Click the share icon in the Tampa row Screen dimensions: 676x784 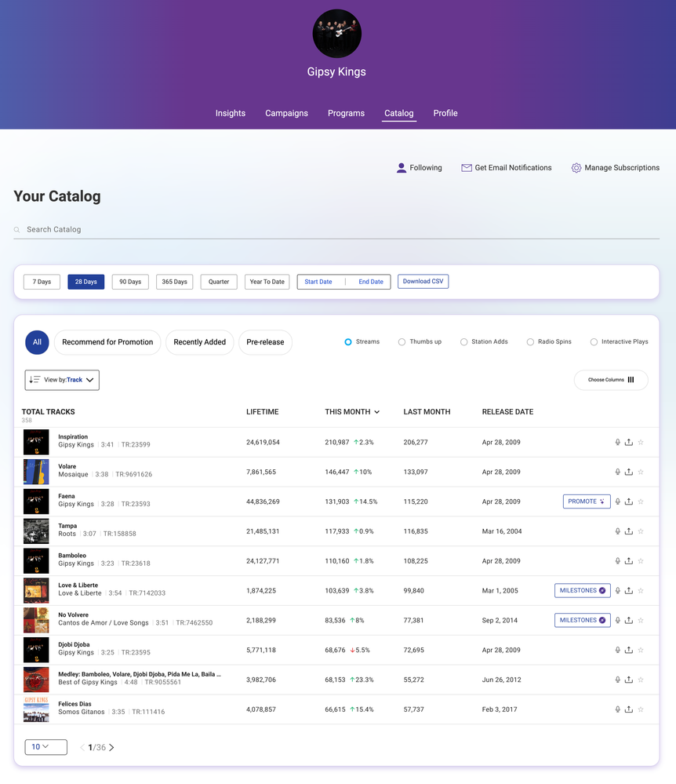pyautogui.click(x=629, y=531)
